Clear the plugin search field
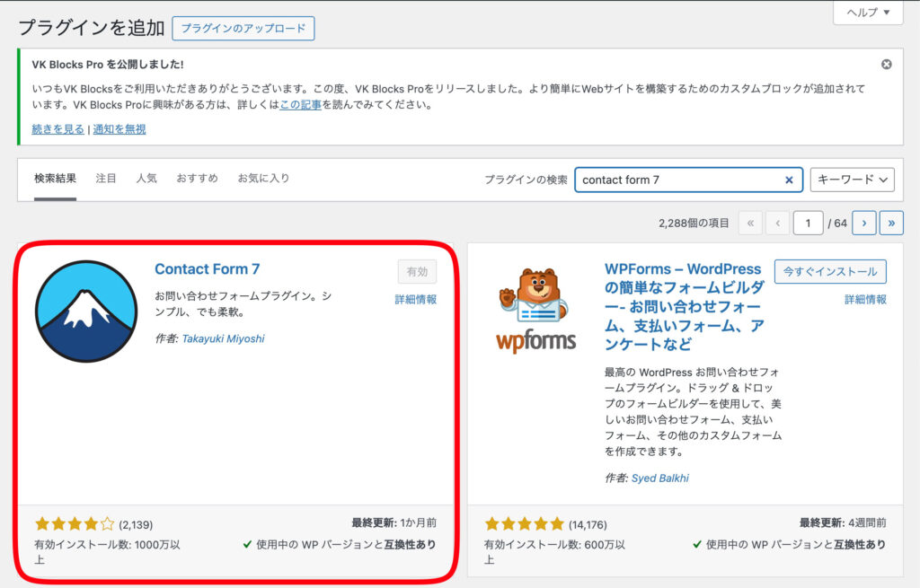 click(789, 180)
